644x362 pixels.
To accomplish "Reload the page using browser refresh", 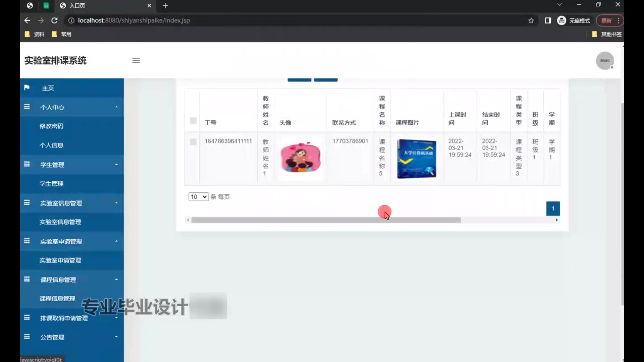I will click(x=54, y=20).
